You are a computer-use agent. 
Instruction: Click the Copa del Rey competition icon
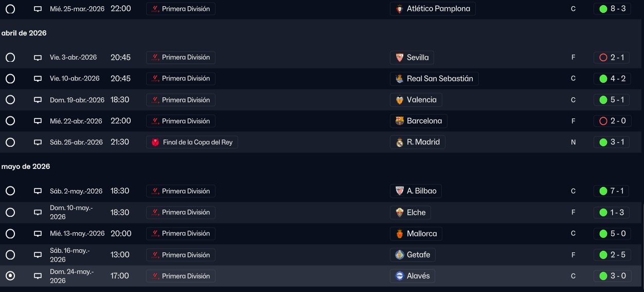155,143
